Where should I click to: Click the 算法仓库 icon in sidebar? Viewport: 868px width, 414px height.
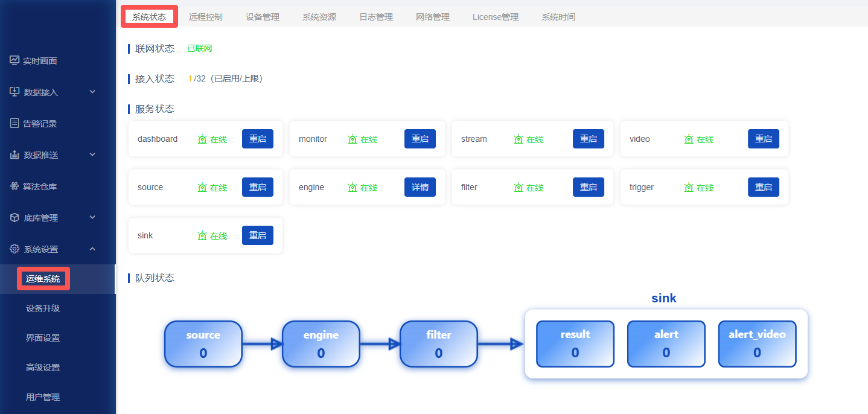[x=14, y=186]
